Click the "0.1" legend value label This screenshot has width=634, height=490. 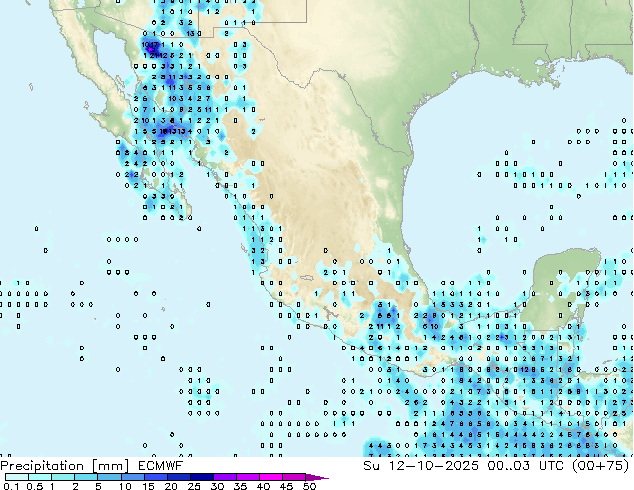click(x=12, y=486)
